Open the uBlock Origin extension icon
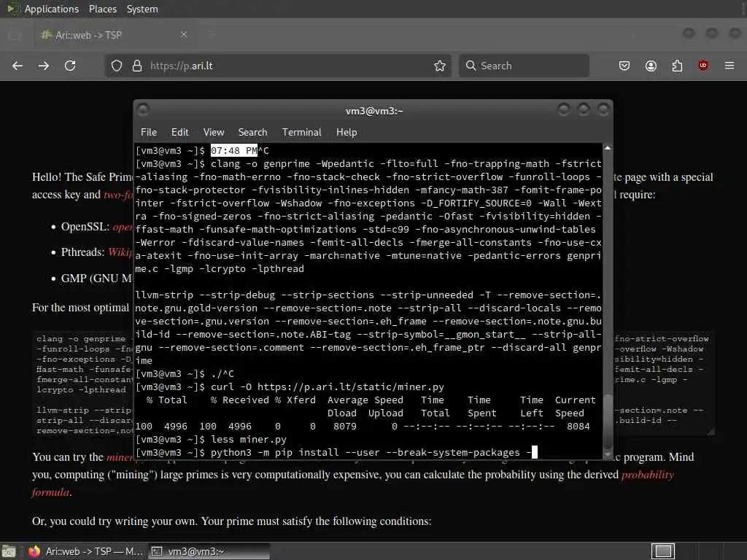Screen dimensions: 747x560 pyautogui.click(x=703, y=66)
